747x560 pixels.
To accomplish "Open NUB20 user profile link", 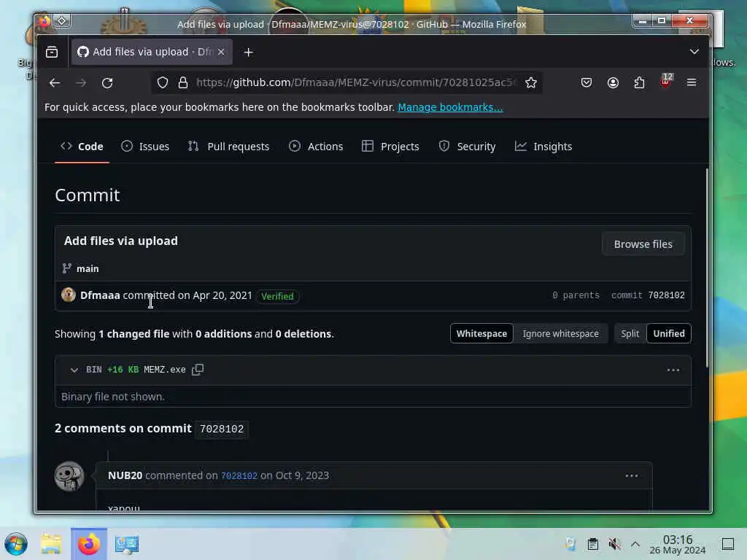I will 125,475.
